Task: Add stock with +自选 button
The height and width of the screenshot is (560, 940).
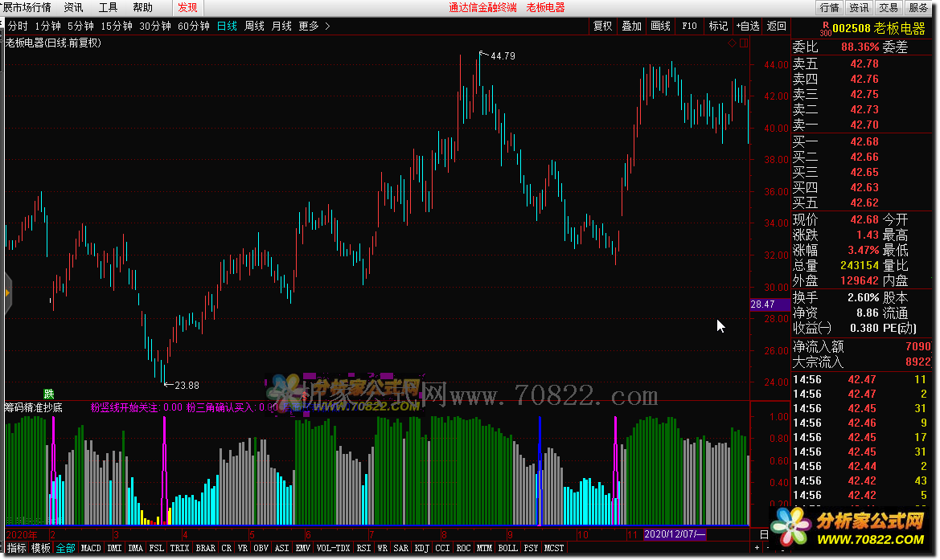Action: click(748, 26)
